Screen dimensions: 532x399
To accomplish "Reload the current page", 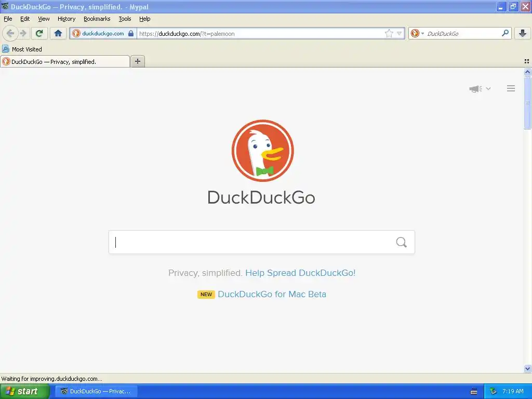I will pyautogui.click(x=39, y=33).
